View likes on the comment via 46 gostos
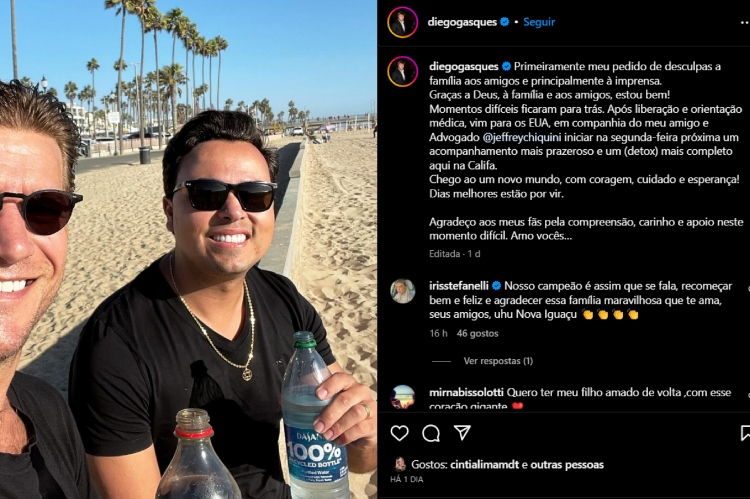Viewport: 750px width, 499px height. tap(477, 333)
